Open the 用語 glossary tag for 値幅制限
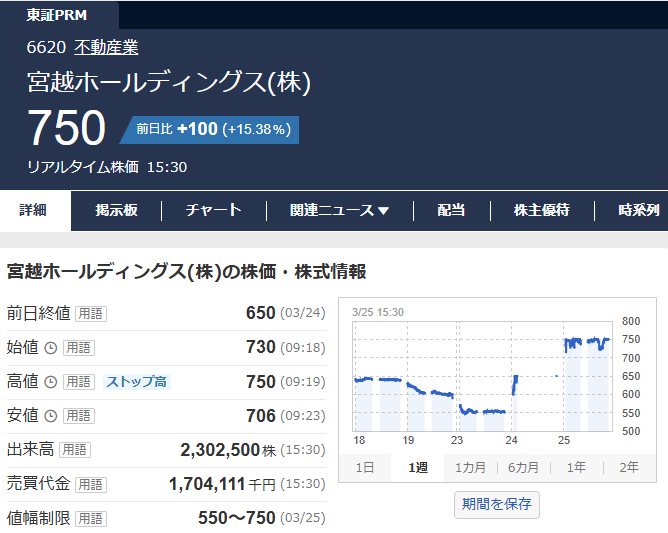Image resolution: width=668 pixels, height=533 pixels. click(91, 519)
